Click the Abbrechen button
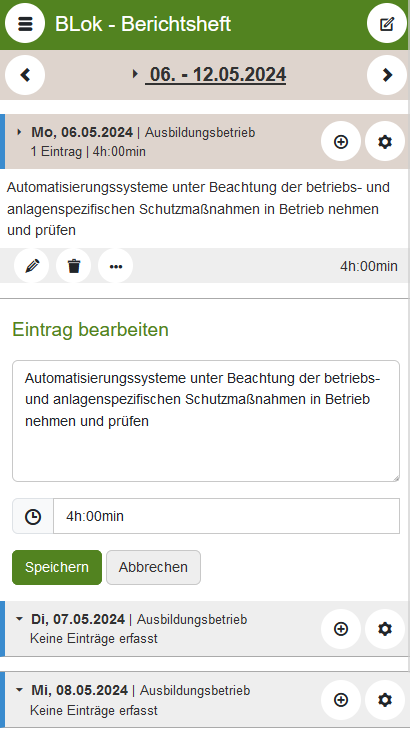410x732 pixels. 153,567
